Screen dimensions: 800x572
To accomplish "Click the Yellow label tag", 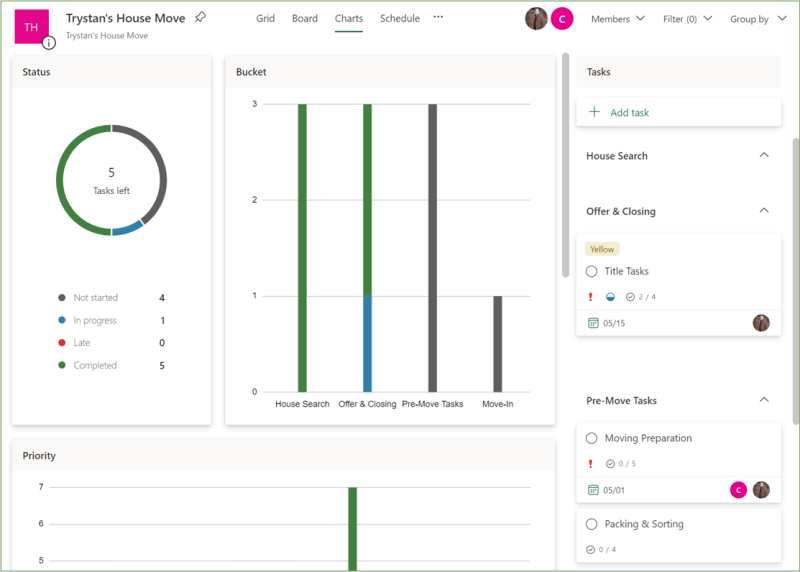I will pos(602,249).
